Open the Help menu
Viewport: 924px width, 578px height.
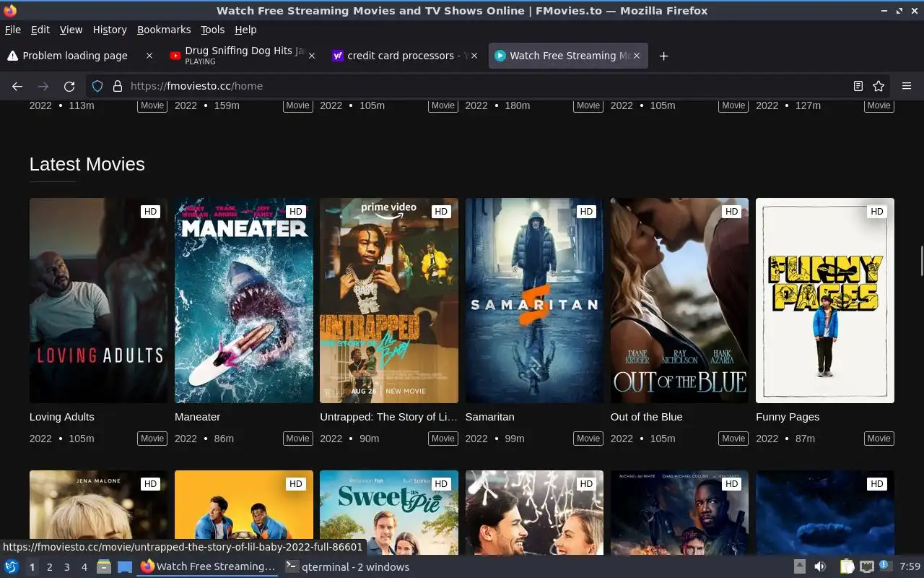245,30
